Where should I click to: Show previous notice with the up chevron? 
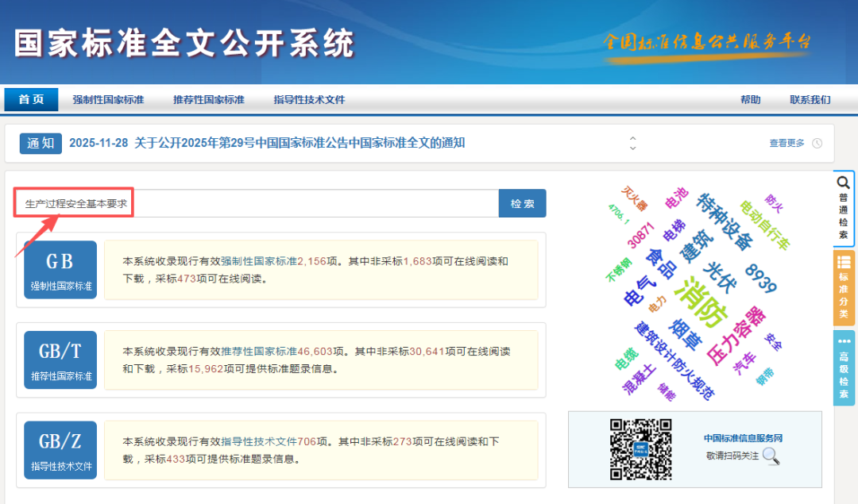tap(632, 138)
